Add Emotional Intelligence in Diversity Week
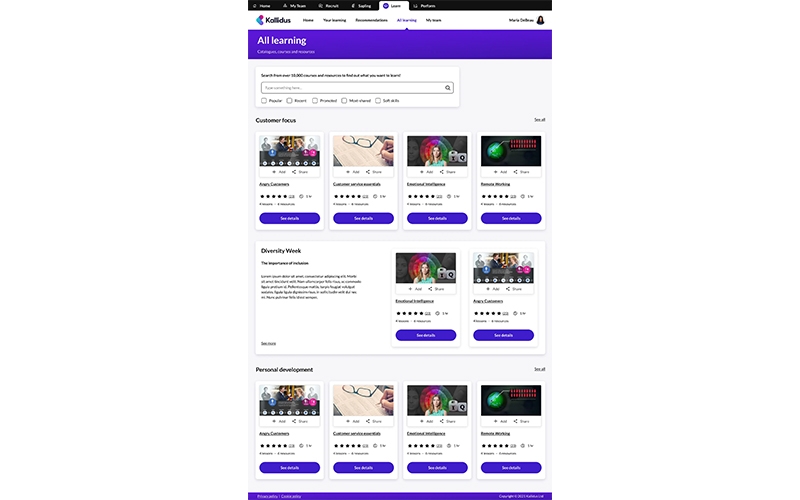Image resolution: width=800 pixels, height=500 pixels. (415, 289)
